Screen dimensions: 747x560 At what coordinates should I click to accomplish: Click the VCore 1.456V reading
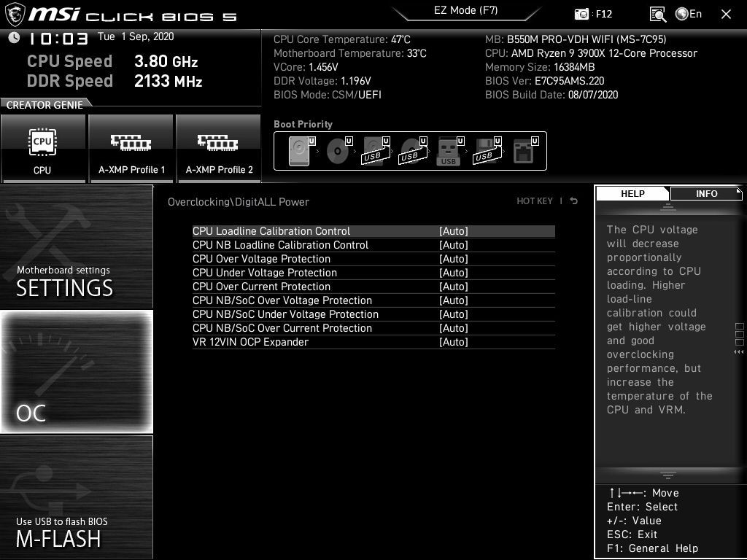(306, 67)
